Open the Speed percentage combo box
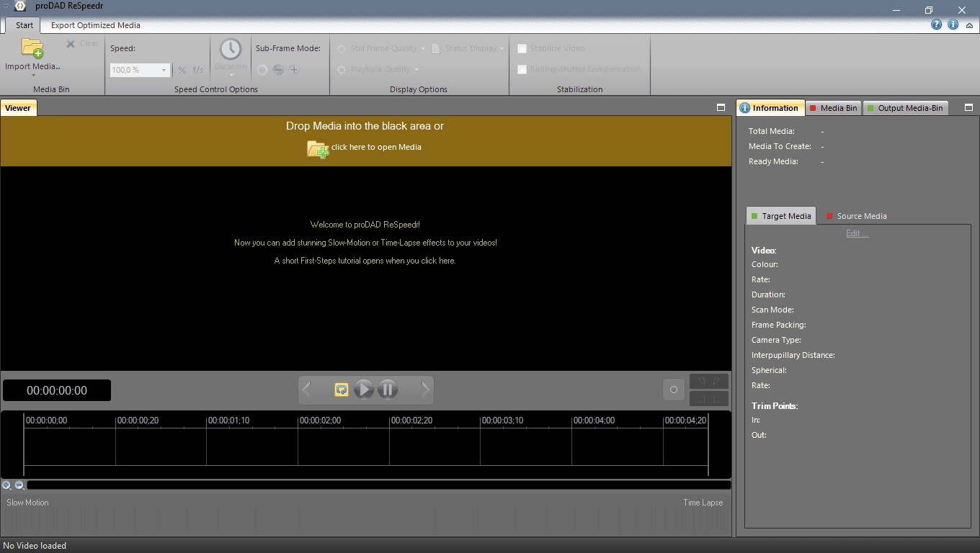The width and height of the screenshot is (980, 553). (x=140, y=70)
